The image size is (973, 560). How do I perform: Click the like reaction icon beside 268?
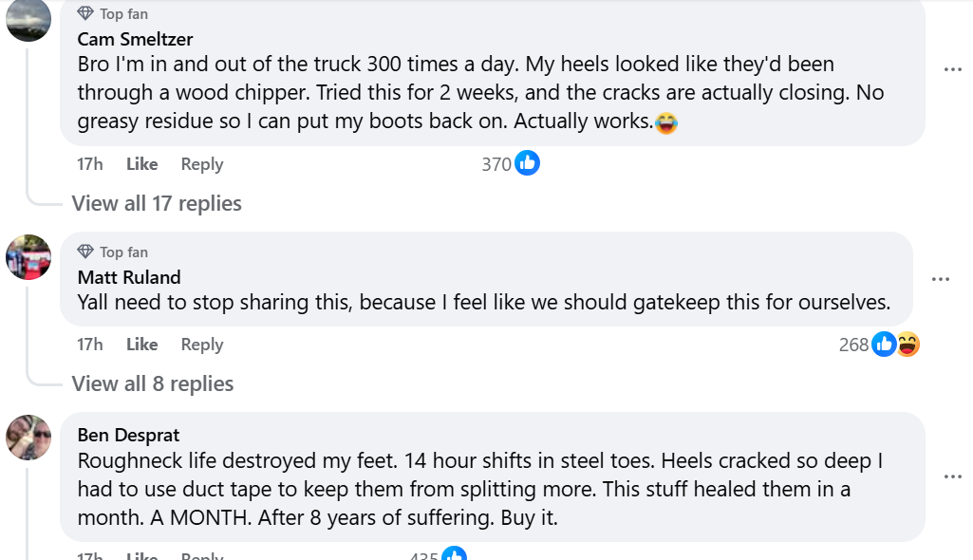point(884,345)
